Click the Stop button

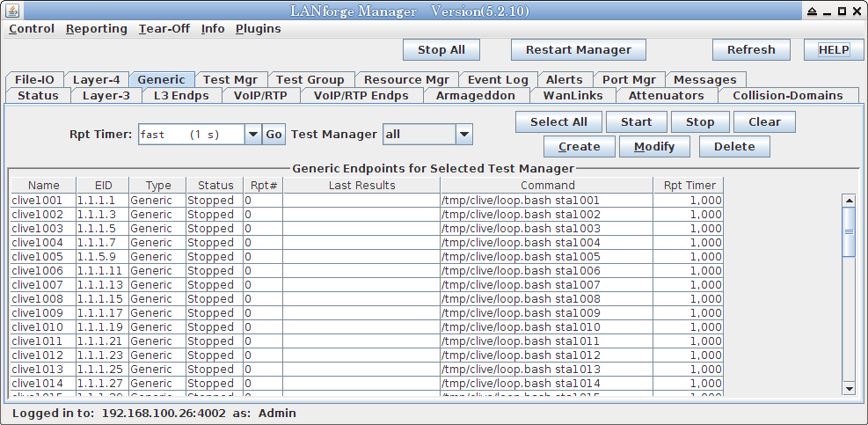click(700, 122)
